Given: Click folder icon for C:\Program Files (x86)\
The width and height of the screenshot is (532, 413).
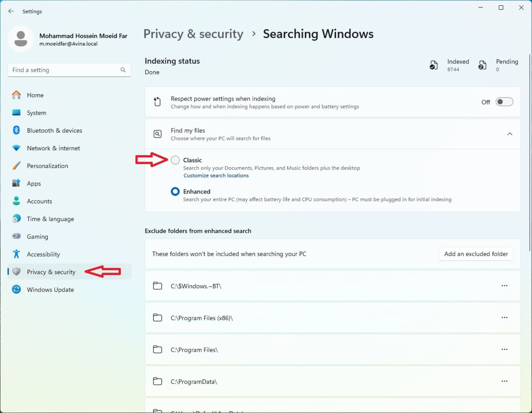Looking at the screenshot, I should point(157,318).
